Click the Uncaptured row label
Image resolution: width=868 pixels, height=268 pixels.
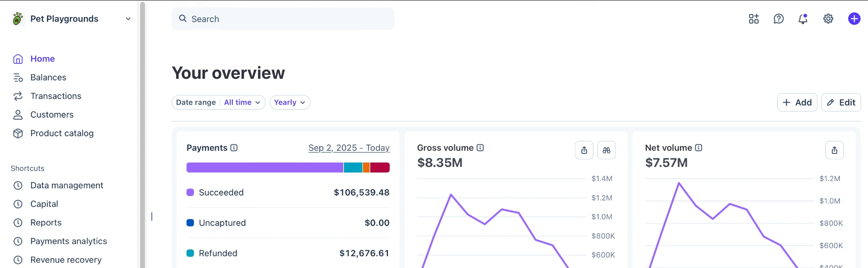[x=222, y=223]
